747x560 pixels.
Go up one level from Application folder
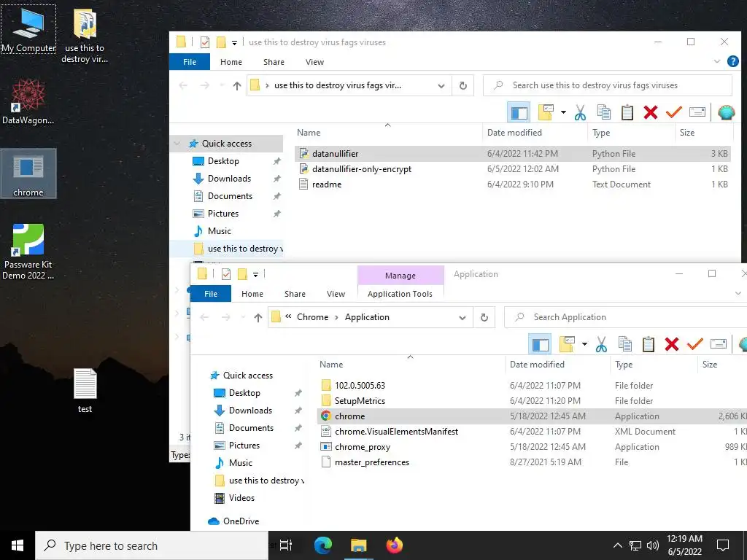[x=258, y=318]
